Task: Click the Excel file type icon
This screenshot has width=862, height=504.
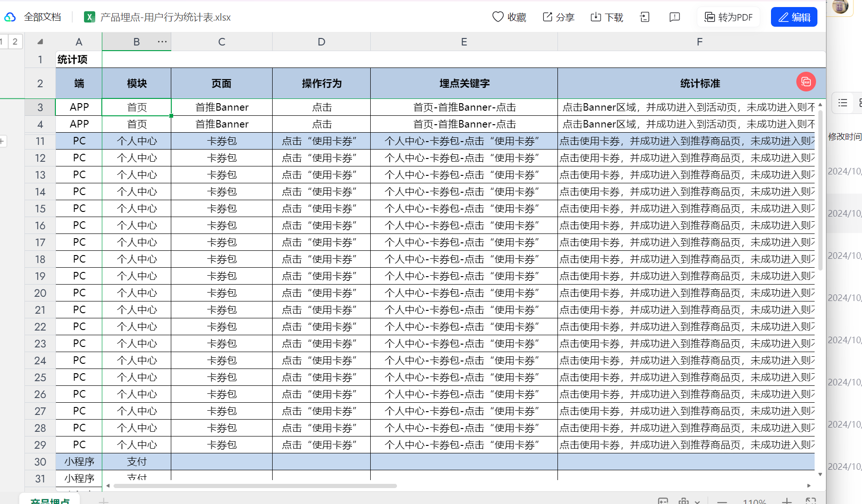Action: click(x=89, y=17)
